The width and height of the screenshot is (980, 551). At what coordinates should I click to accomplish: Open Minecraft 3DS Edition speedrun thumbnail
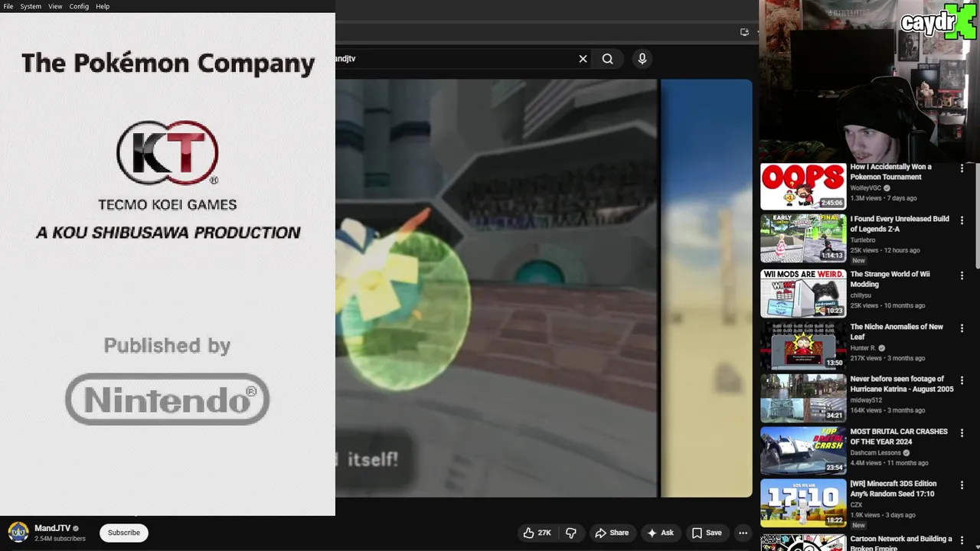pos(803,503)
